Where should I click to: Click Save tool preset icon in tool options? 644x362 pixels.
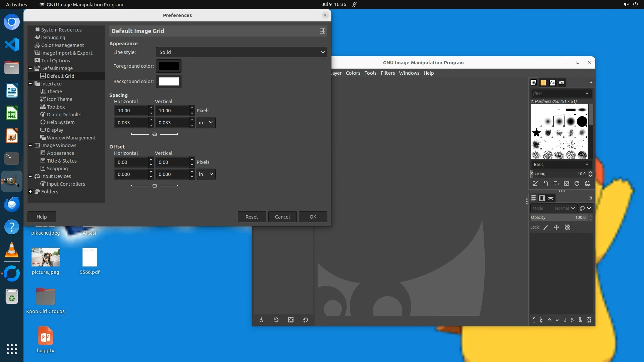click(261, 320)
